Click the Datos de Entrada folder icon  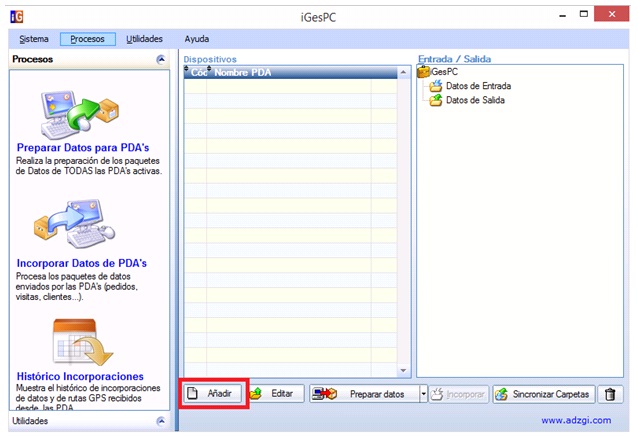pos(435,86)
